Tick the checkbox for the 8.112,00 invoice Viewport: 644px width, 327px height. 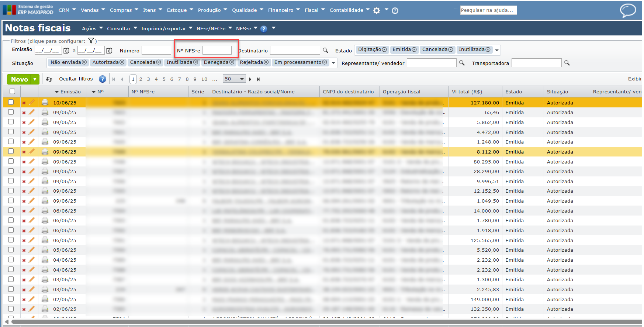pos(11,151)
